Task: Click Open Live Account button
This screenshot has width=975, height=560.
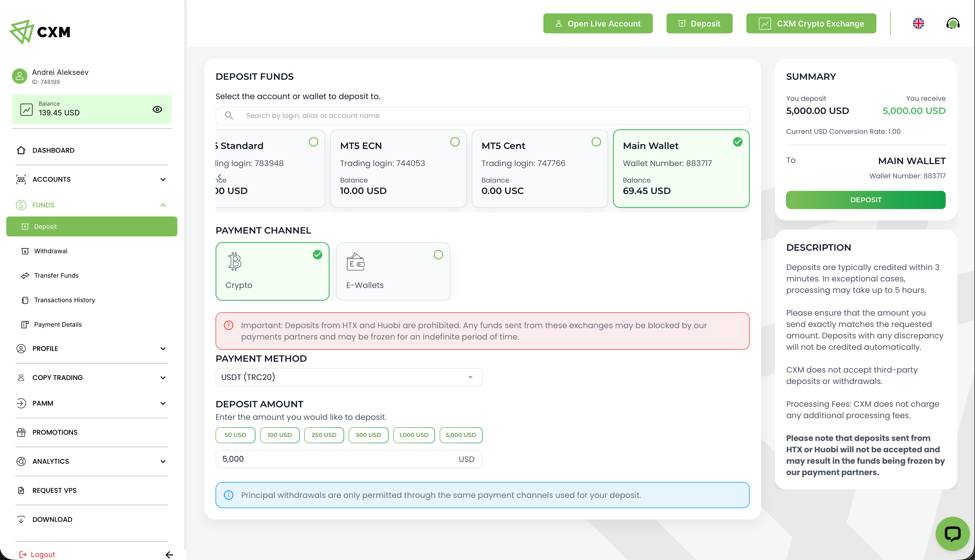Action: pos(598,23)
